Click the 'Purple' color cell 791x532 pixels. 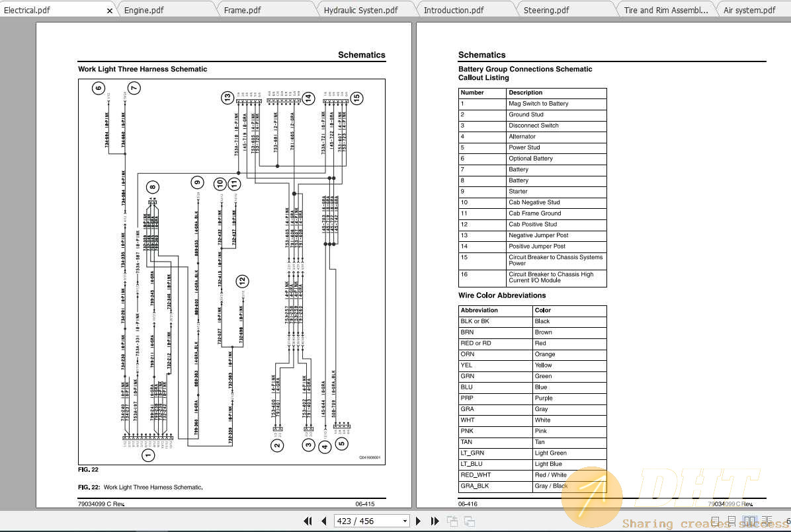click(569, 399)
